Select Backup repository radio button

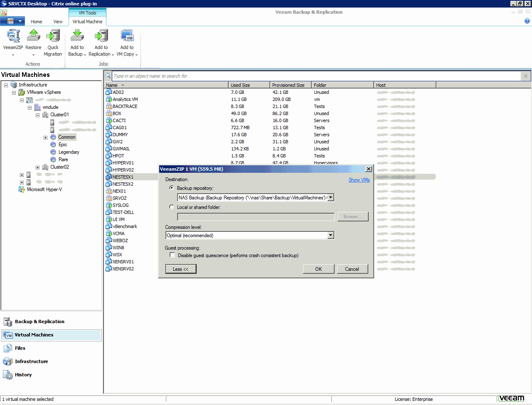[172, 188]
